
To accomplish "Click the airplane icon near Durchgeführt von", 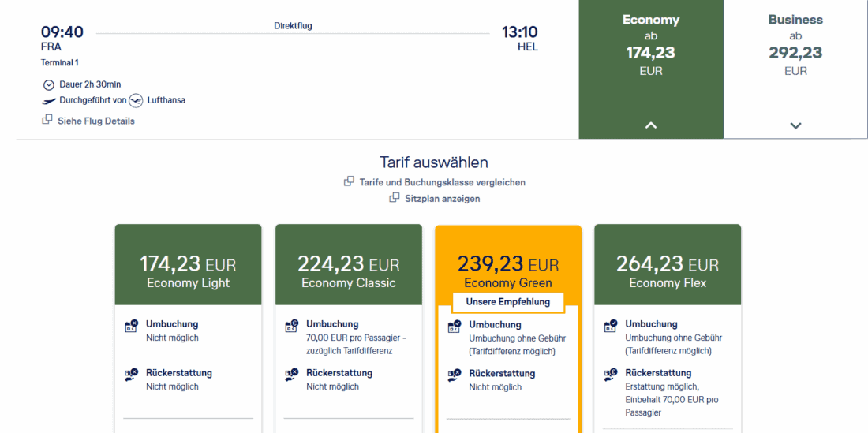I will click(x=49, y=101).
